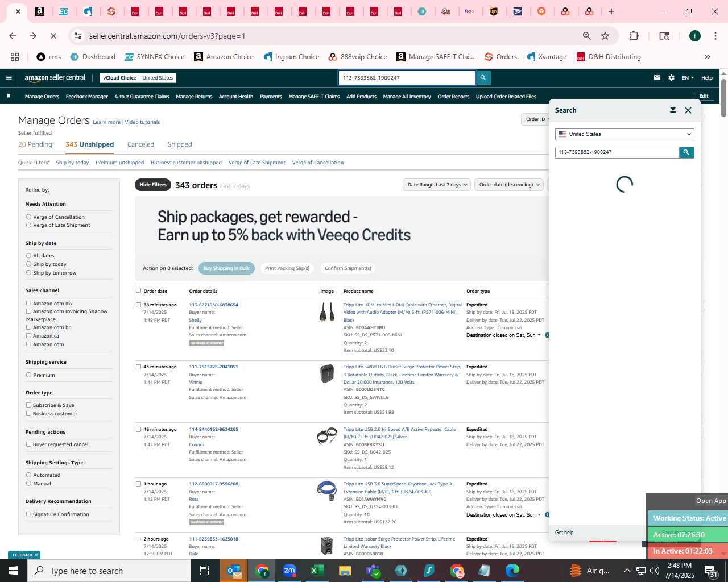Viewport: 728px width, 582px height.
Task: Click the page vertical scrollbar
Action: 723,97
